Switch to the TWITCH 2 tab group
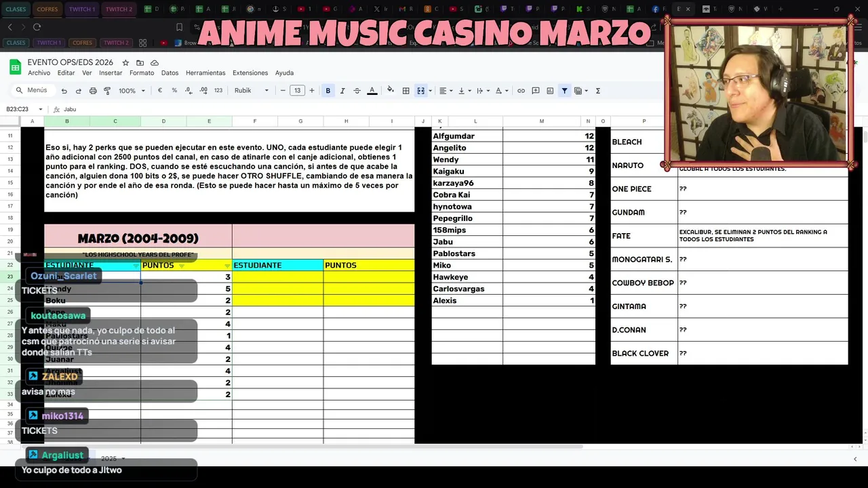868x488 pixels. point(119,9)
